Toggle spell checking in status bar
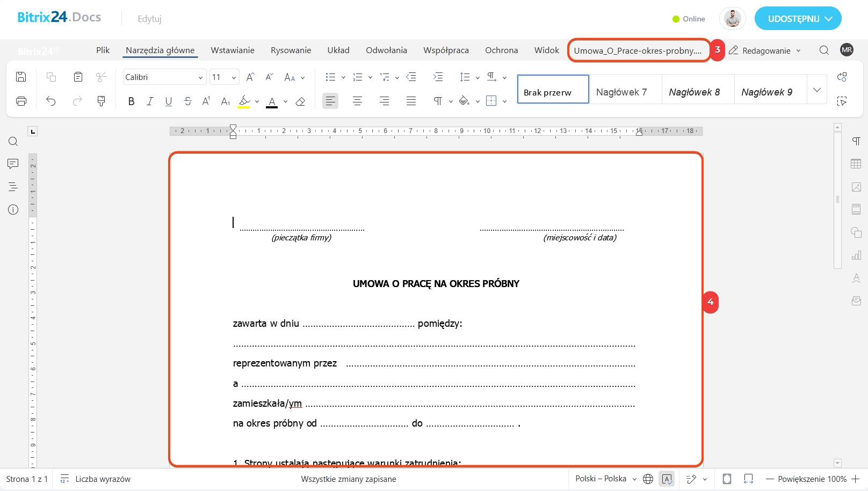The width and height of the screenshot is (868, 491). pyautogui.click(x=667, y=479)
